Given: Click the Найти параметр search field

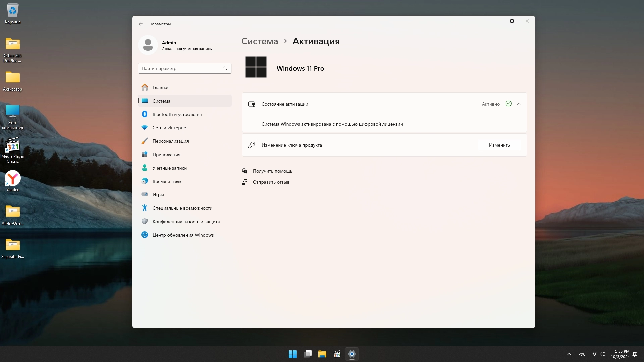Looking at the screenshot, I should pos(180,68).
